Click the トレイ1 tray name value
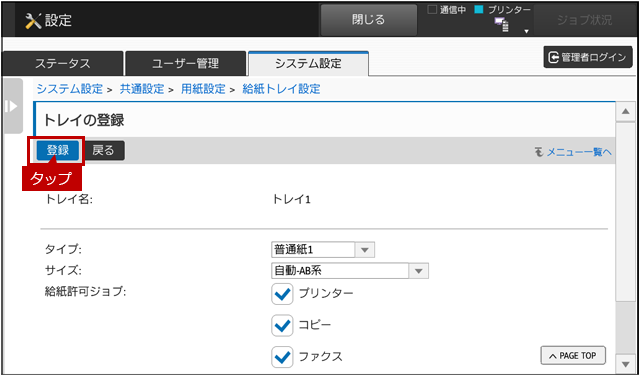Image resolution: width=640 pixels, height=376 pixels. [291, 200]
